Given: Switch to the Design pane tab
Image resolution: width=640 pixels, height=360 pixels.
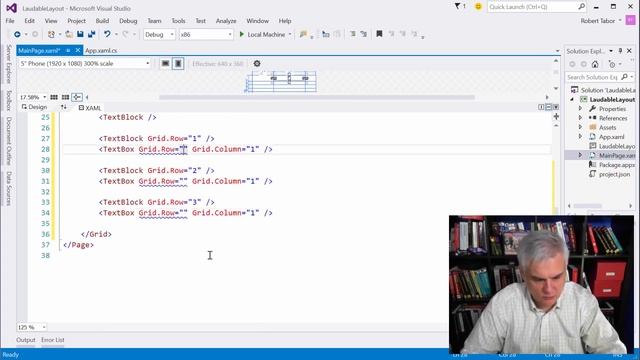Looking at the screenshot, I should (34, 107).
